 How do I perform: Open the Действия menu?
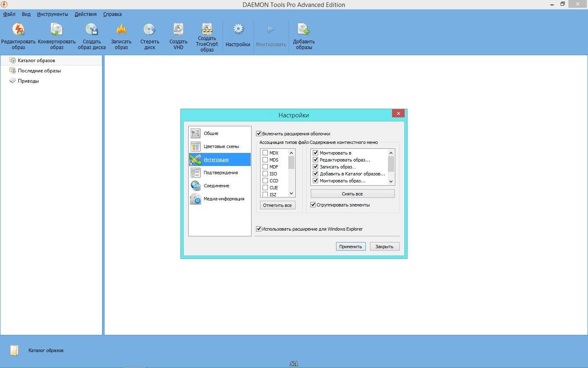click(x=85, y=14)
